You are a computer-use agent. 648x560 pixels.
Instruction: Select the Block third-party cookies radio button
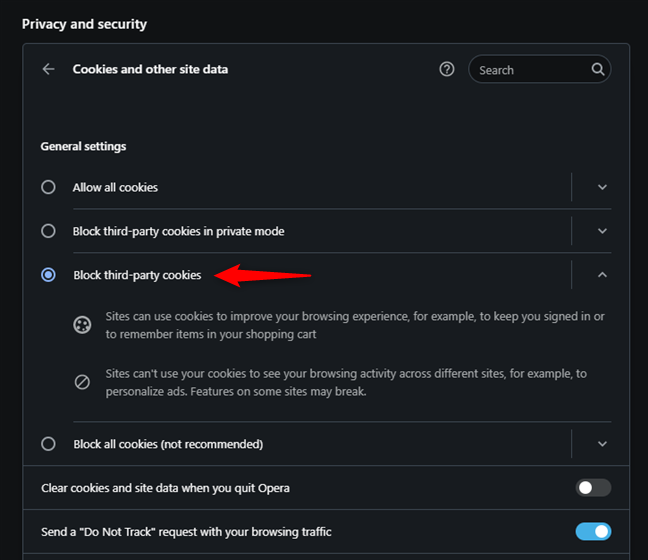click(48, 275)
